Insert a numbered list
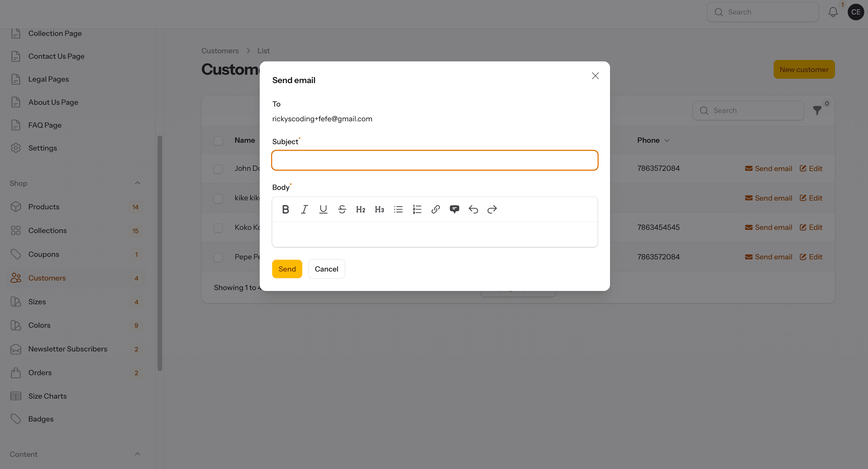The width and height of the screenshot is (868, 469). click(x=417, y=209)
